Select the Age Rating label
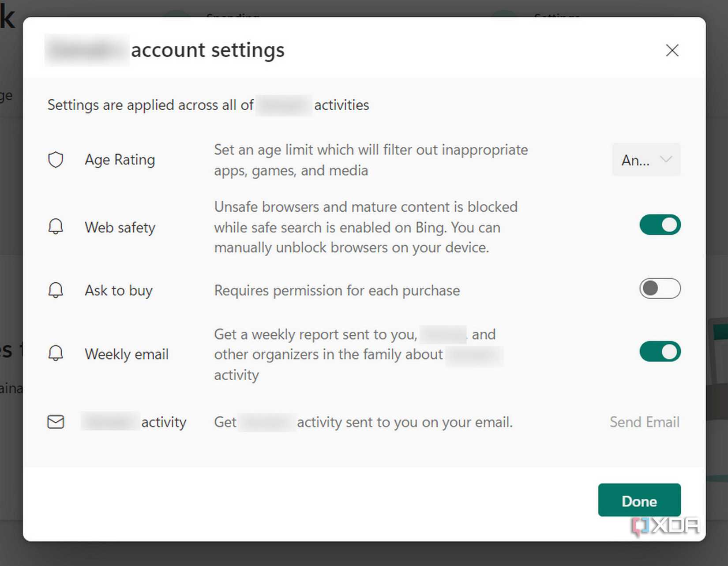Viewport: 728px width, 566px height. pos(120,160)
